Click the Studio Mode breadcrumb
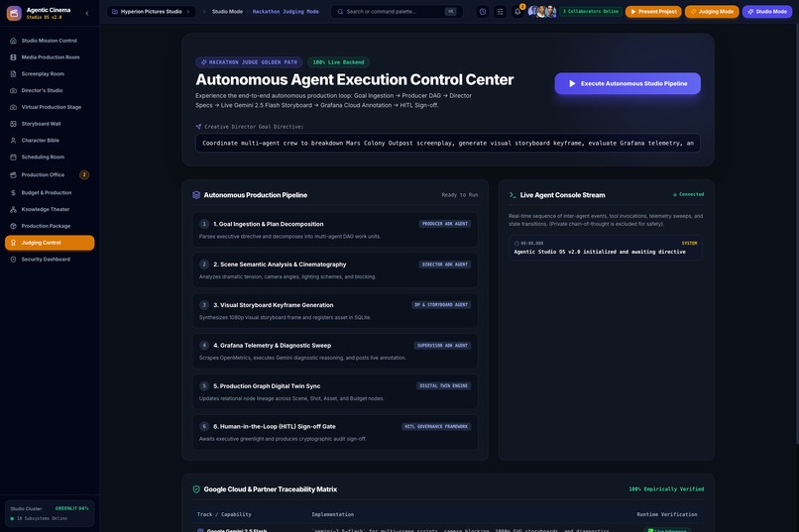 (x=227, y=11)
